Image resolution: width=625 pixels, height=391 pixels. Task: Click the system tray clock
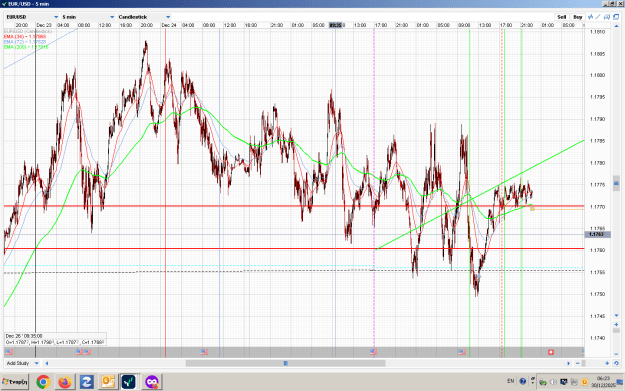pos(603,381)
